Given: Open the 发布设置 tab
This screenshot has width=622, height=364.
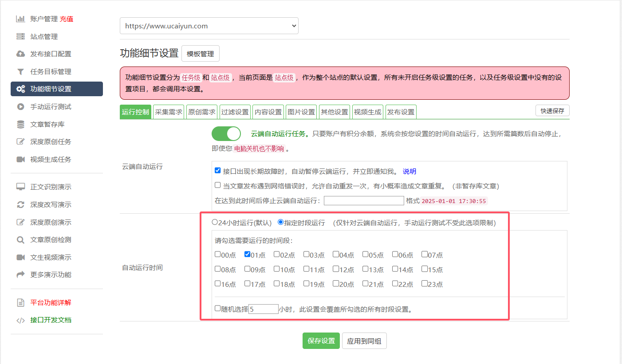Looking at the screenshot, I should click(x=401, y=112).
